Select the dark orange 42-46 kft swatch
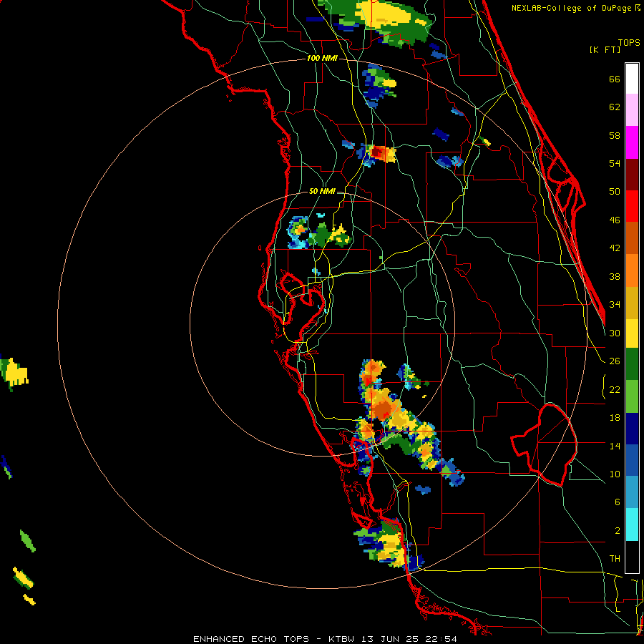The image size is (644, 644). pyautogui.click(x=632, y=238)
